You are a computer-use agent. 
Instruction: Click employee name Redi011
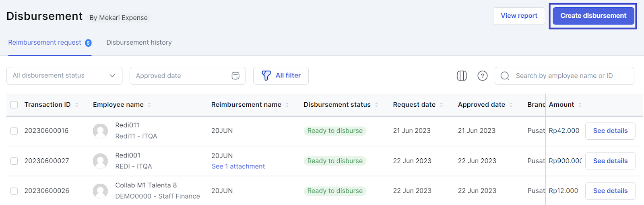click(x=127, y=125)
